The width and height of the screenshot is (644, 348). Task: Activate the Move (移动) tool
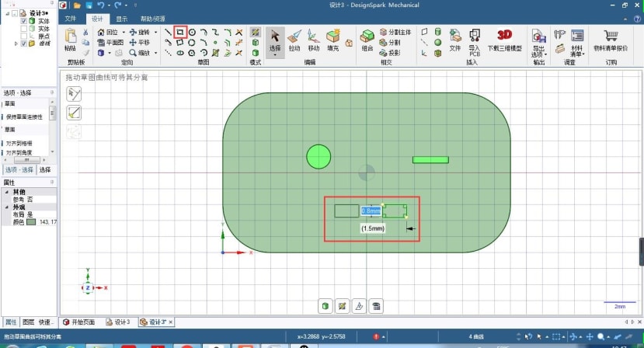tap(313, 40)
